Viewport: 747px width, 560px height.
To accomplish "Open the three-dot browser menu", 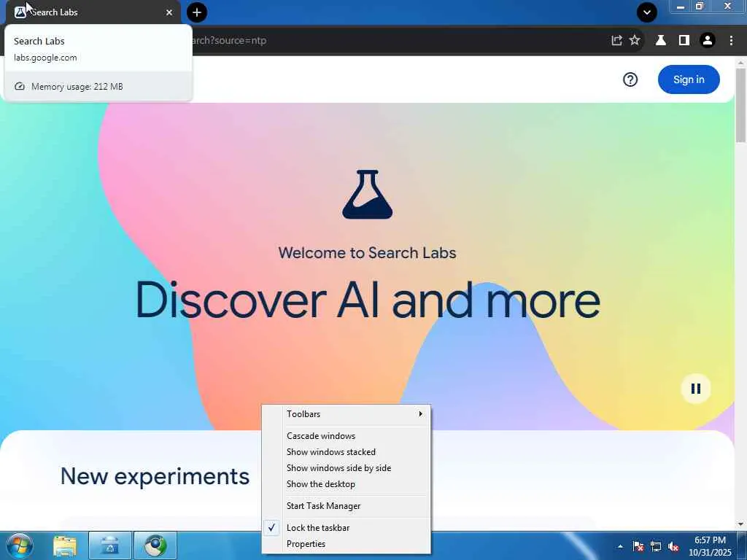I will [731, 41].
